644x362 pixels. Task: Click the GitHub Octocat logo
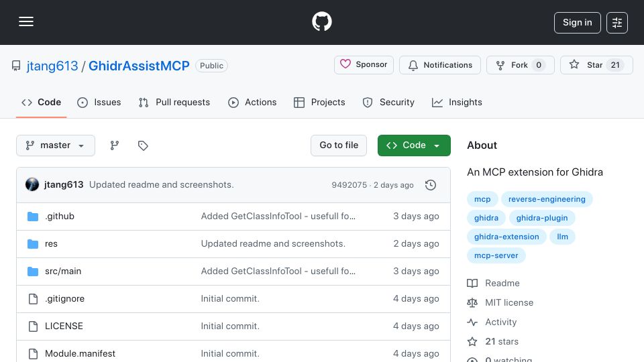pos(321,21)
